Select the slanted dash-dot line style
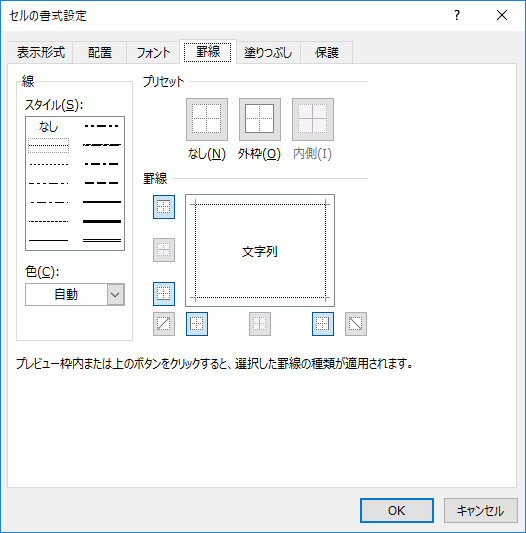This screenshot has height=533, width=526. coord(102,145)
